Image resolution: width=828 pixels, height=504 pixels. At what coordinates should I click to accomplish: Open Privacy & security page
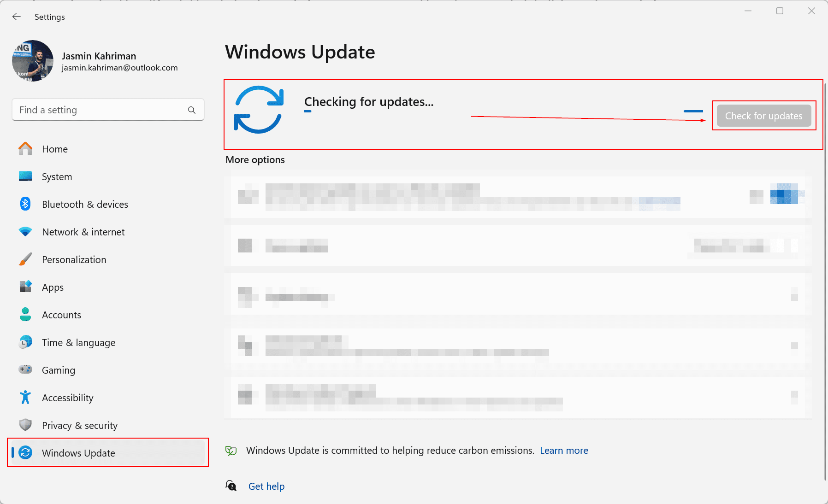click(108, 425)
